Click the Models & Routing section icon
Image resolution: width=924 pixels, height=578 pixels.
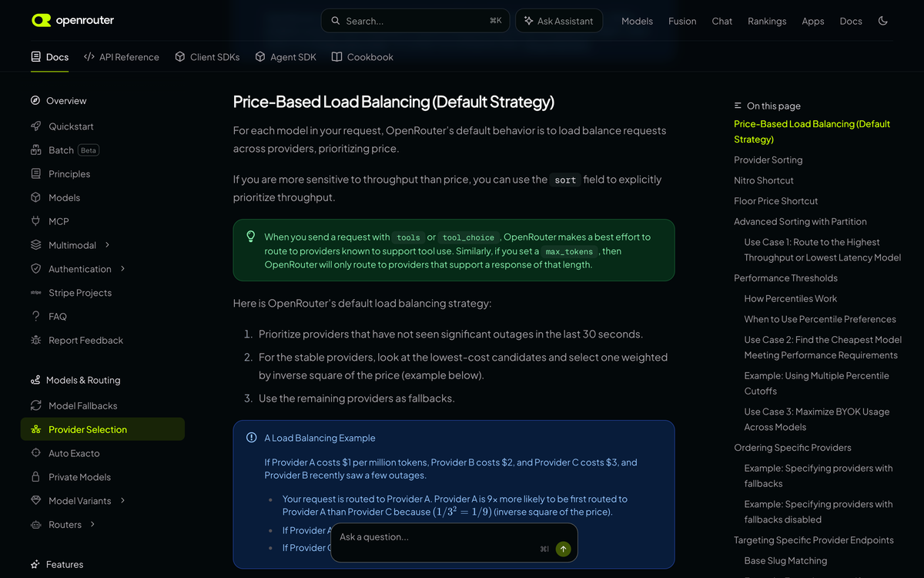35,380
